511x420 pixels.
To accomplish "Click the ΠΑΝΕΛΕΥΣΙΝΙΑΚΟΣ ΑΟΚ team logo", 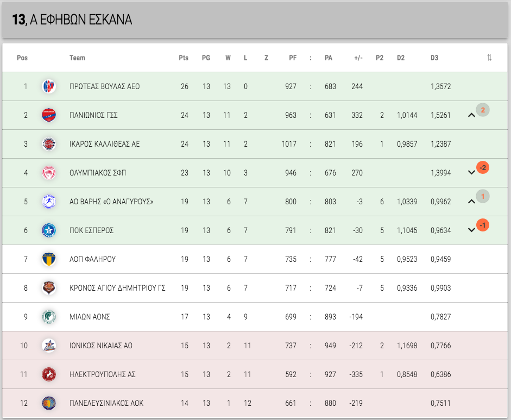I will [x=49, y=403].
